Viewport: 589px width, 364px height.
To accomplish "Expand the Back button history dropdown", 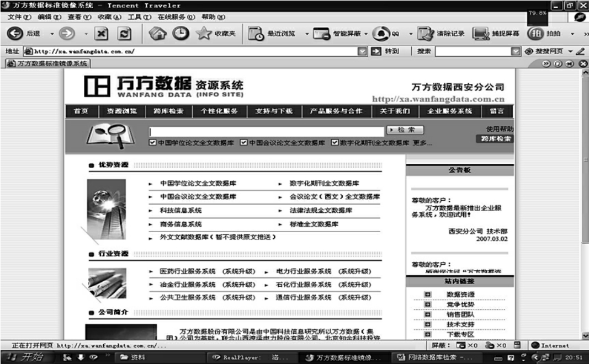I will [52, 34].
